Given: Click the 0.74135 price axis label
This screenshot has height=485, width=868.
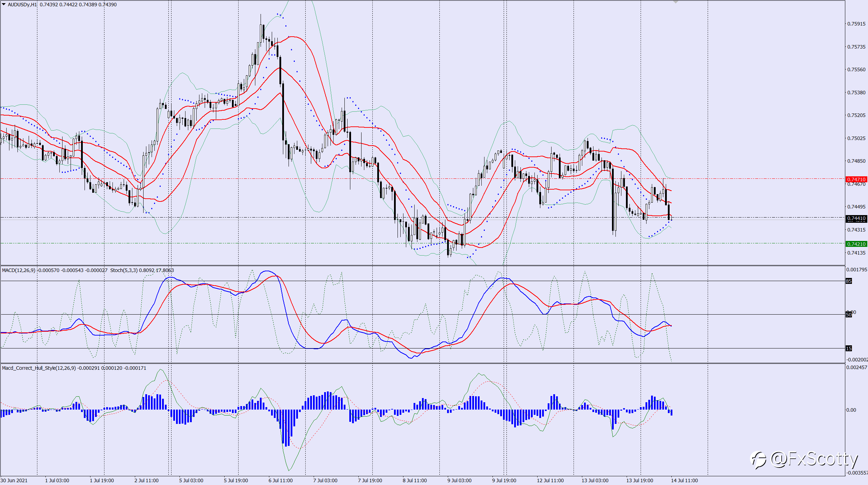Looking at the screenshot, I should (856, 253).
